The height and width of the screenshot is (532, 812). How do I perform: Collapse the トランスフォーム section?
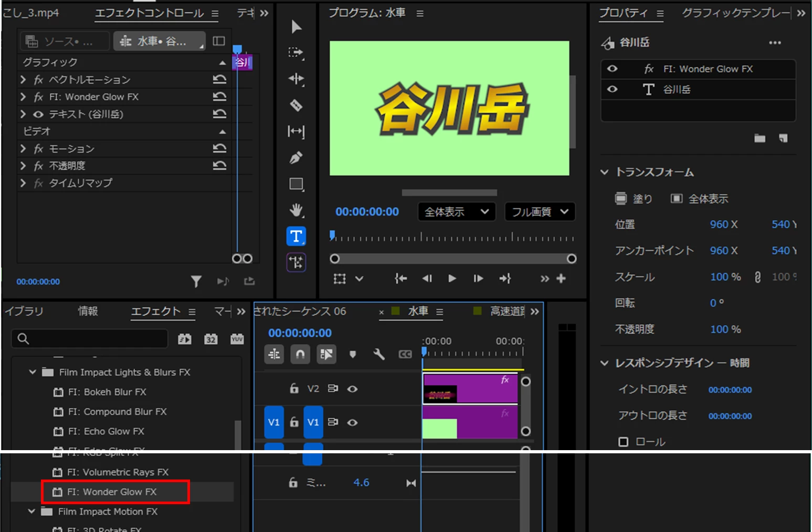click(605, 172)
